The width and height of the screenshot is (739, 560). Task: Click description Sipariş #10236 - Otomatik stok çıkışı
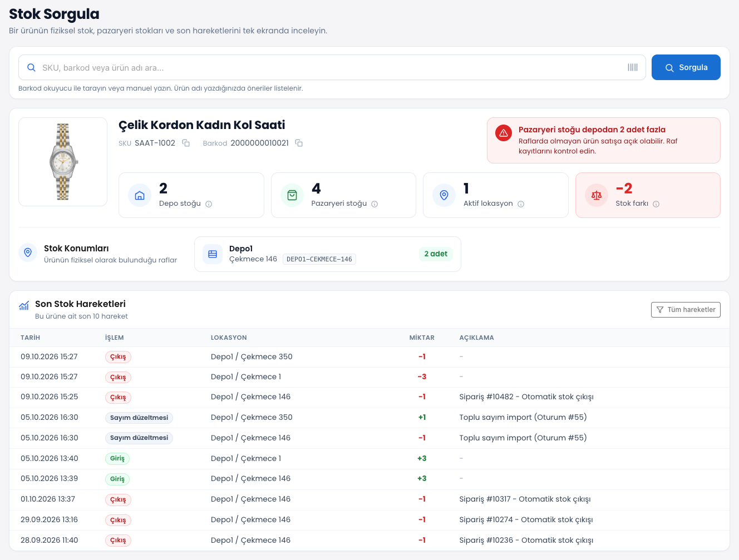[x=526, y=540]
